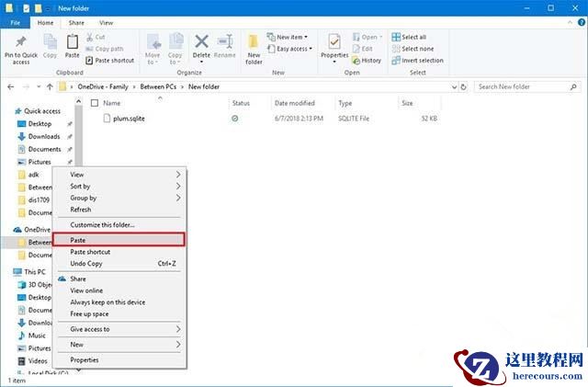
Task: Open the Properties ribbon icon
Action: pyautogui.click(x=334, y=41)
